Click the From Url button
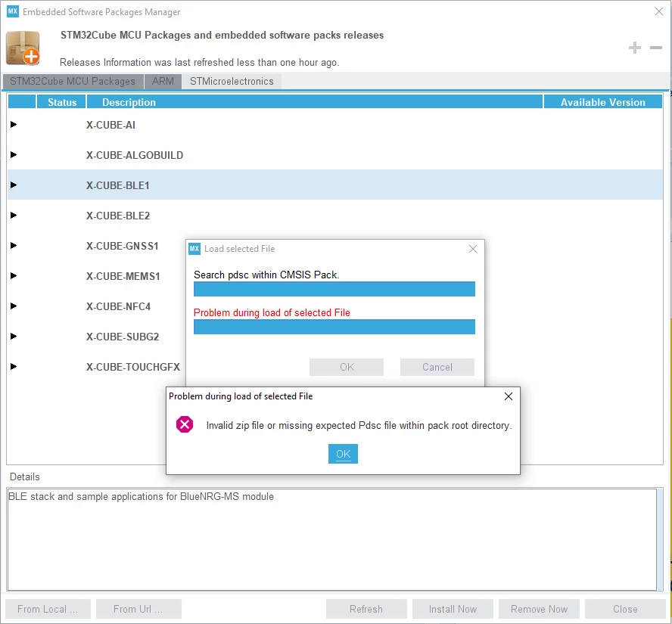Viewport: 672px width, 624px height. pos(138,609)
